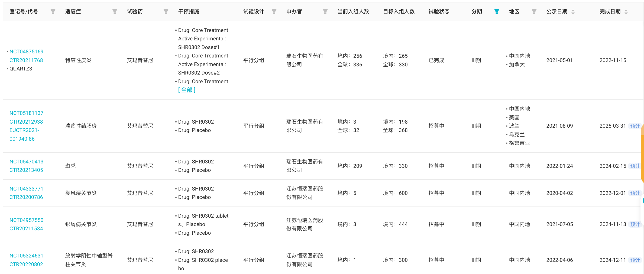Click the 适应症 column filter icon
Image resolution: width=644 pixels, height=274 pixels.
tap(115, 11)
